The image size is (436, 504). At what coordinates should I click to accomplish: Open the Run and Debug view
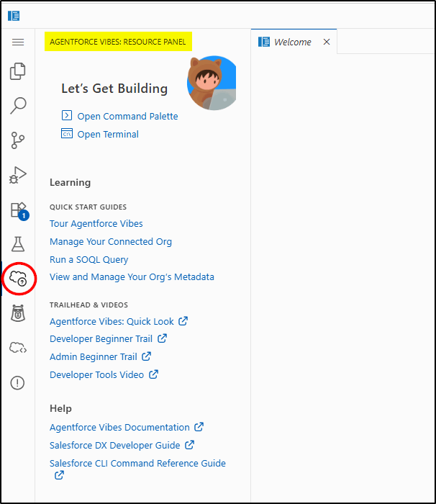(x=18, y=174)
